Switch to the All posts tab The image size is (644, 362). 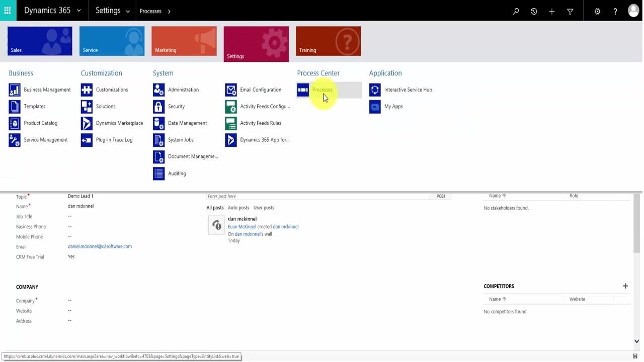[x=215, y=208]
